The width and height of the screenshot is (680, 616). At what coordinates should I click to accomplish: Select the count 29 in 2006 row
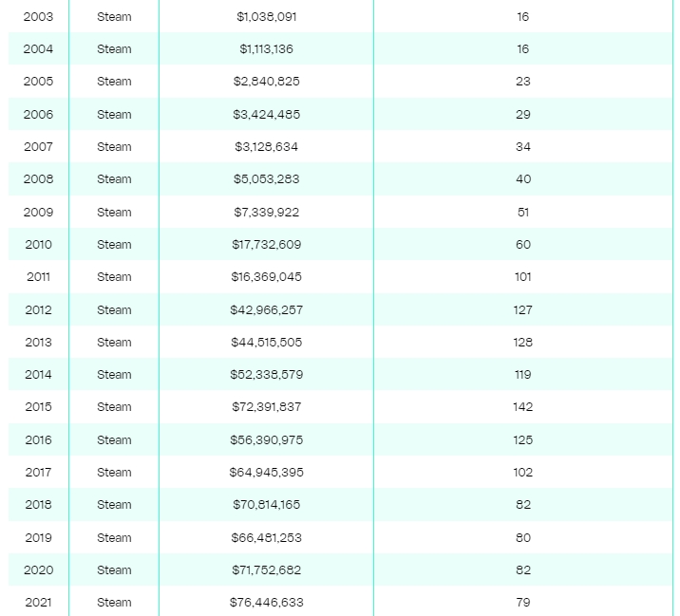pos(523,115)
